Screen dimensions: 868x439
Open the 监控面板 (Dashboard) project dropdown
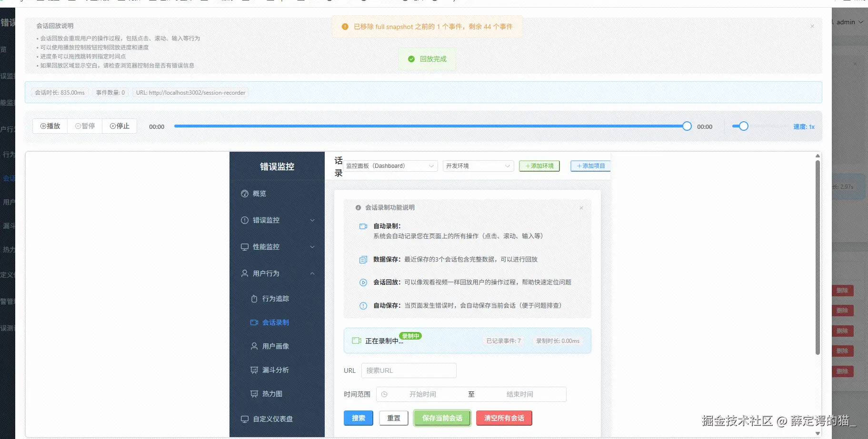pyautogui.click(x=390, y=166)
